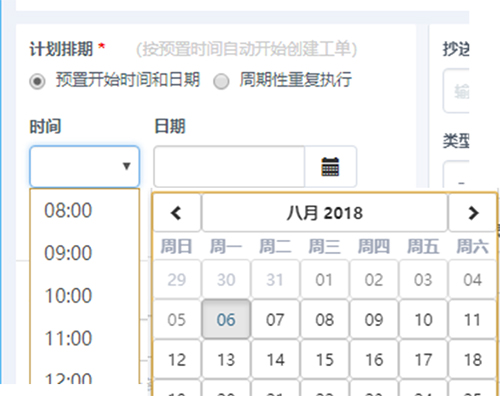Select date 29 of previous month

pyautogui.click(x=176, y=280)
